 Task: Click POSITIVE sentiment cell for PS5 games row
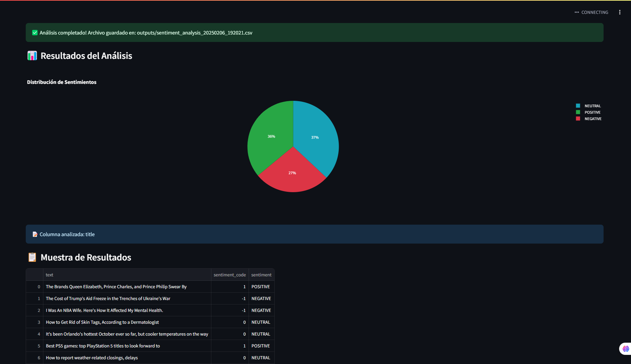(261, 346)
